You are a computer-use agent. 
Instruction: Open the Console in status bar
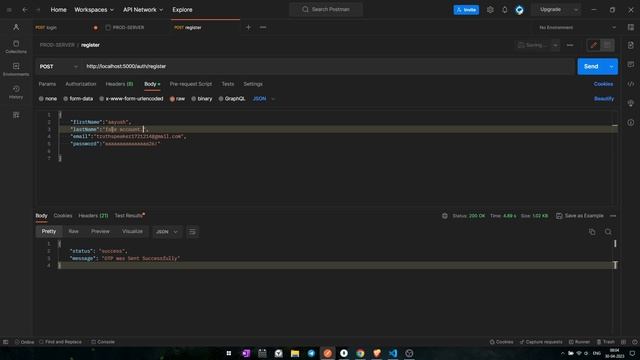103,342
